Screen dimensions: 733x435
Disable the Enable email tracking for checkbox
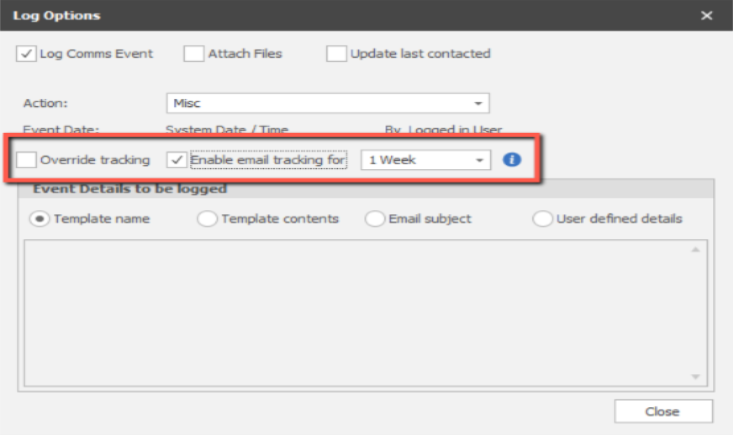(x=177, y=160)
